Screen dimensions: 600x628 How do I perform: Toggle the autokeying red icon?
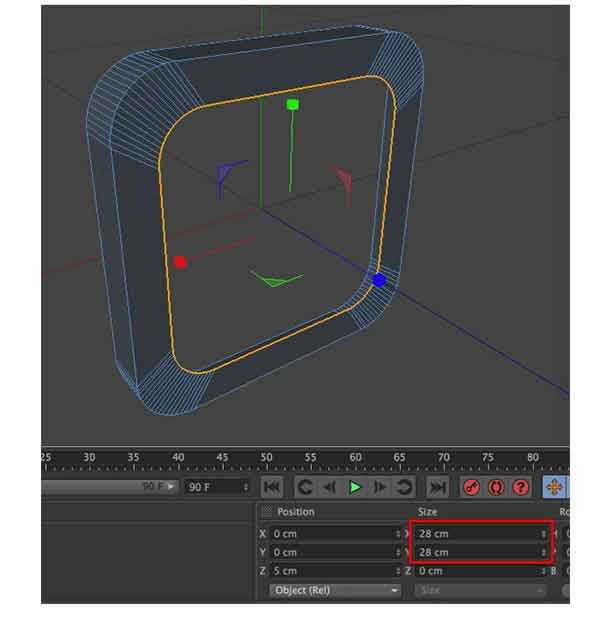coord(495,487)
